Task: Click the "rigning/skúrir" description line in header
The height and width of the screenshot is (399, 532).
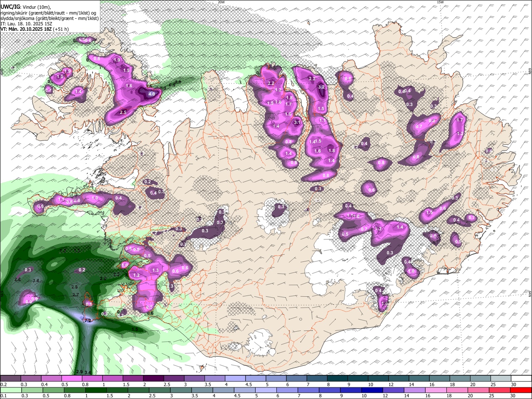Action: point(48,13)
